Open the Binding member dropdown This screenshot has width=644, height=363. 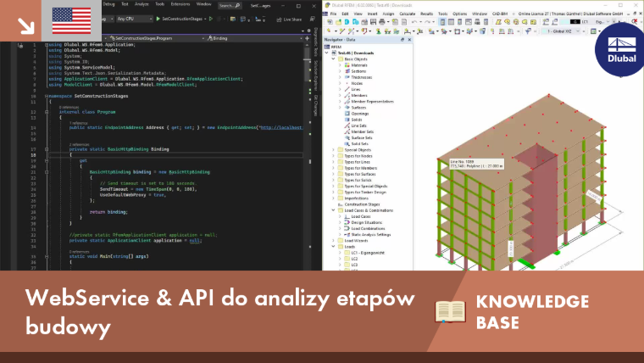(254, 38)
